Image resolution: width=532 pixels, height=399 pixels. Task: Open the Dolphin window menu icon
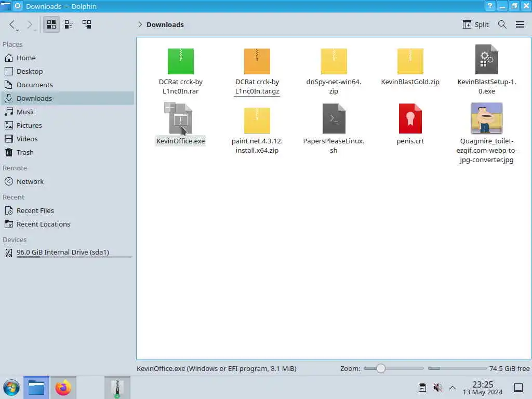pos(5,6)
